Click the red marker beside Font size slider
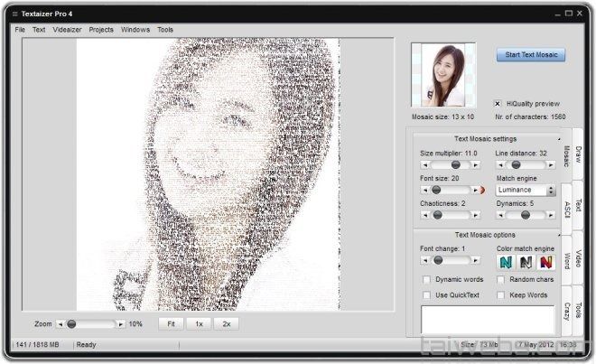The image size is (596, 364). (x=482, y=191)
